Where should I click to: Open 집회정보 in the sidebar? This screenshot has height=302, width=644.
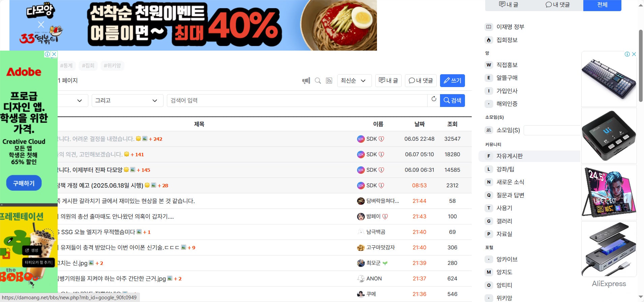[507, 40]
